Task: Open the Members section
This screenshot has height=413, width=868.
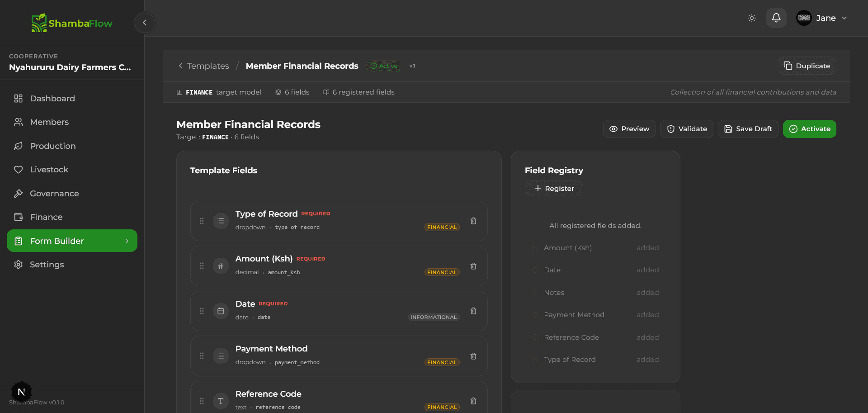Action: [x=72, y=122]
